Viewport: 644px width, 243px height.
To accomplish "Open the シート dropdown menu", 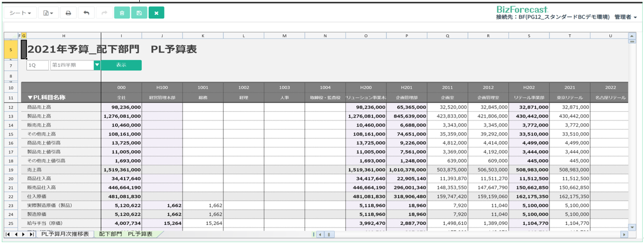I will (x=20, y=13).
